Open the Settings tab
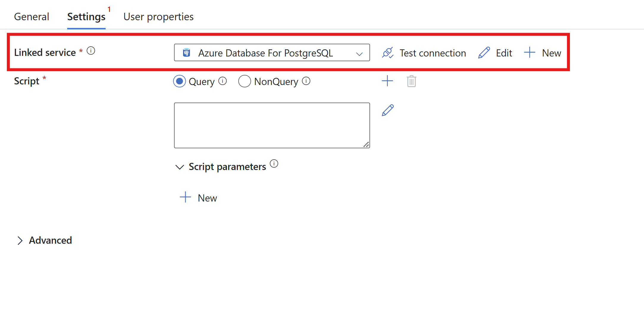 click(86, 17)
